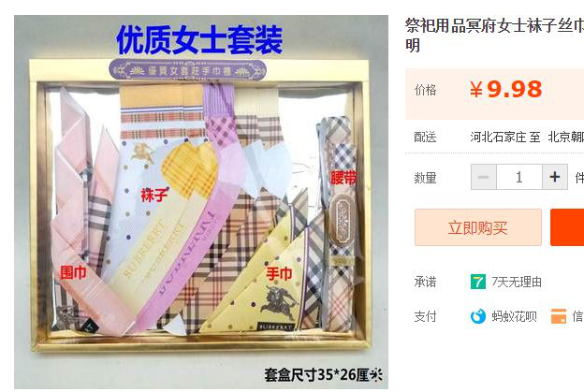This screenshot has width=584, height=392.
Task: Click the main product image
Action: coord(201,202)
